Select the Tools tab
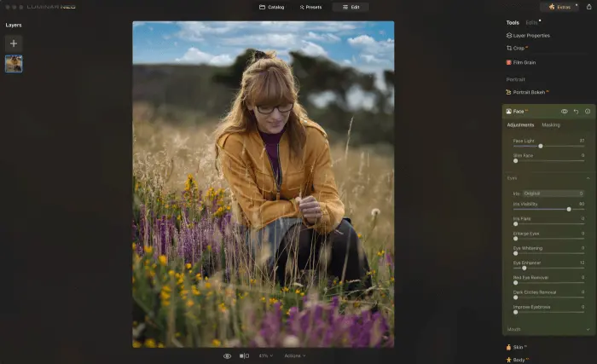 513,23
